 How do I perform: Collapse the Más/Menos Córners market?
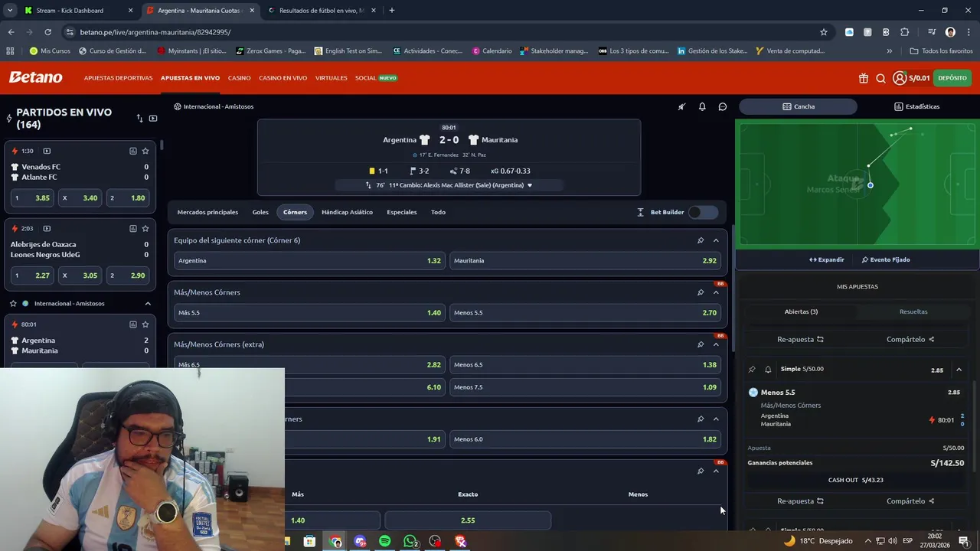[716, 292]
